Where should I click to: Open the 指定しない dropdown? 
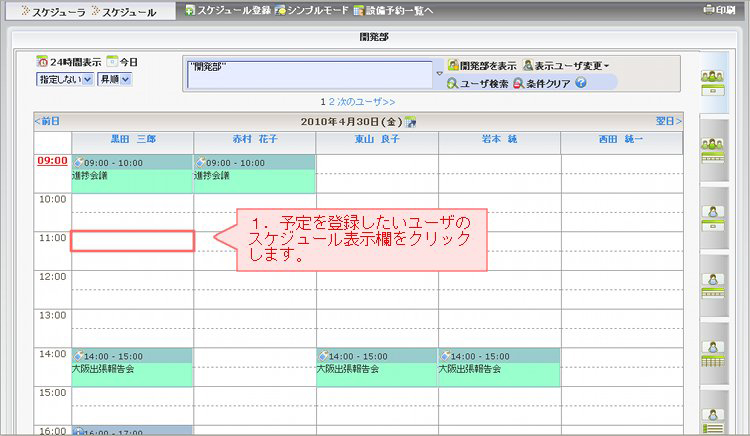coord(65,79)
